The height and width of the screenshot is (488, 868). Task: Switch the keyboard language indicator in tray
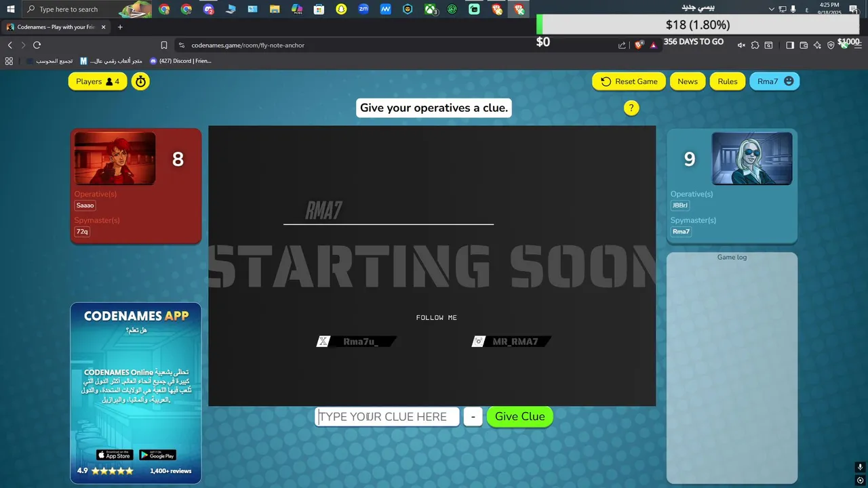point(806,9)
